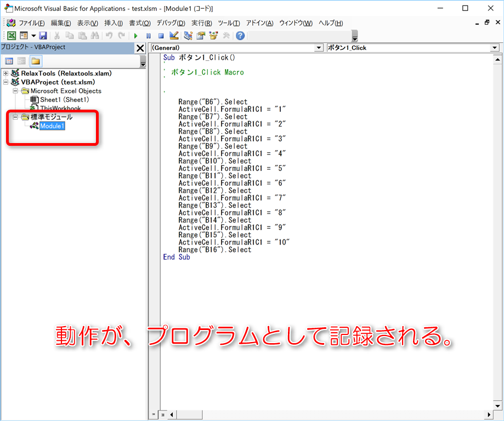Open the 編集(E) menu
Image resolution: width=504 pixels, height=421 pixels.
pyautogui.click(x=61, y=23)
